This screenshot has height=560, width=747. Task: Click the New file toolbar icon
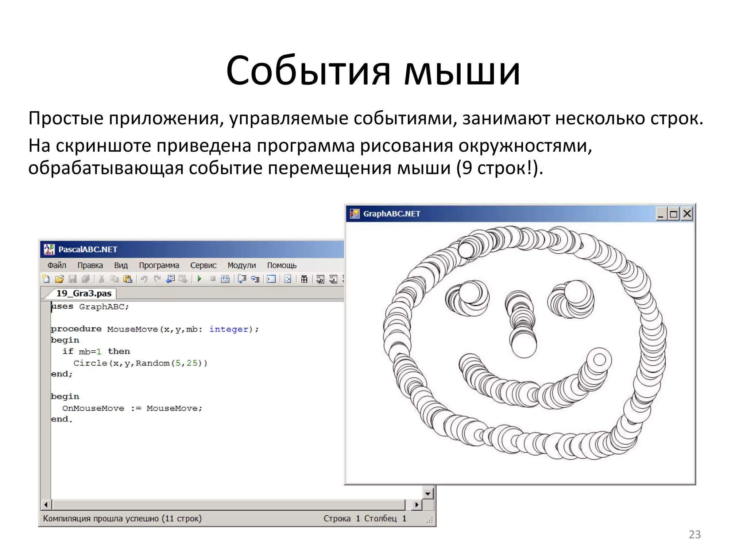click(x=46, y=279)
